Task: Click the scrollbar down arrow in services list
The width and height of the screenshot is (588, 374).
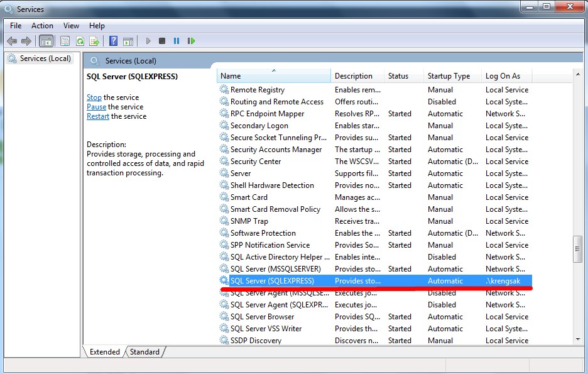Action: (578, 339)
